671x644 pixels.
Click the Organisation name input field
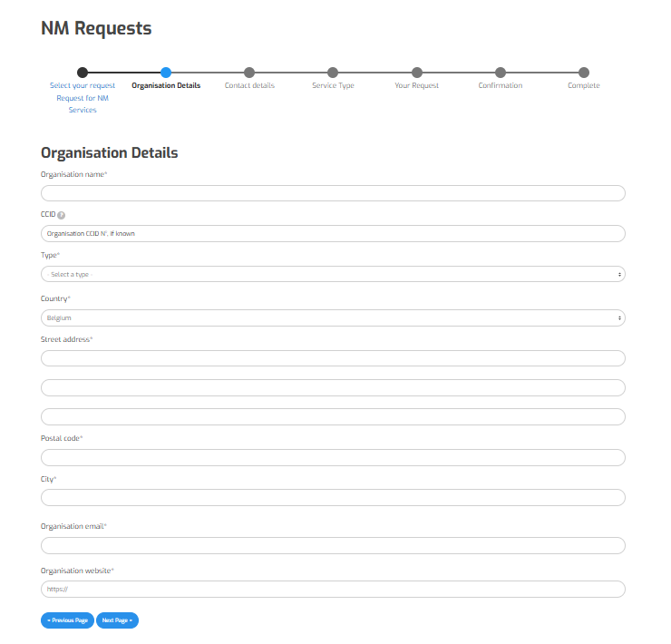pyautogui.click(x=333, y=193)
